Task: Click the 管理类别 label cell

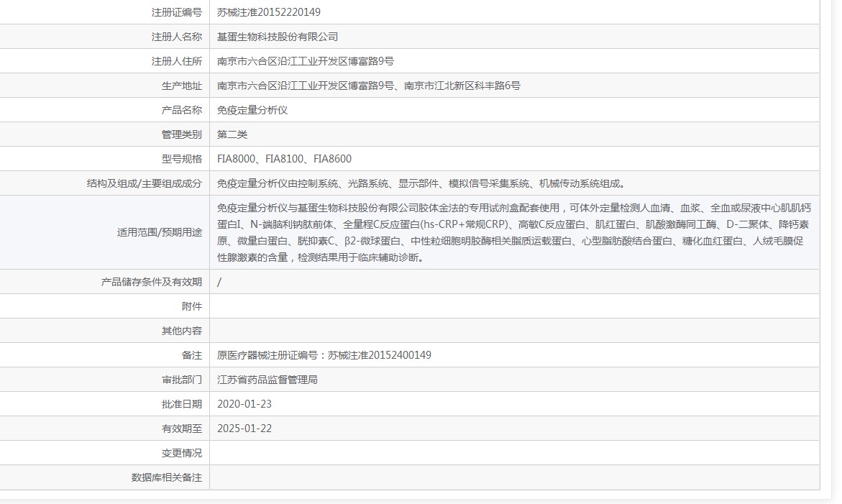Action: click(182, 134)
